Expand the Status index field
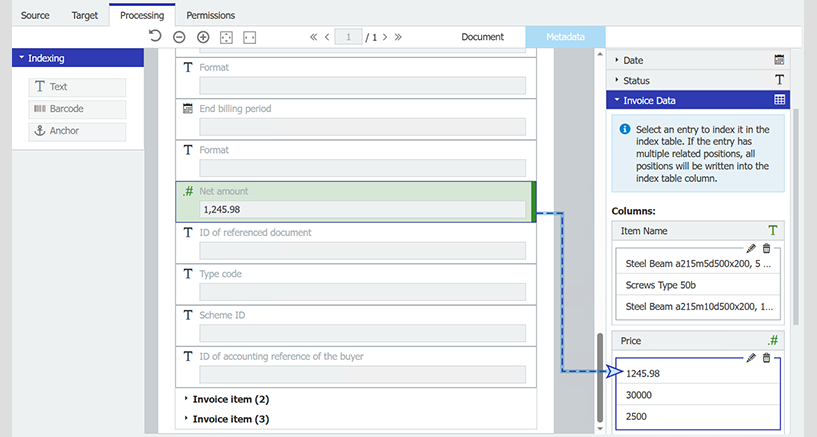The image size is (817, 437). pyautogui.click(x=698, y=81)
